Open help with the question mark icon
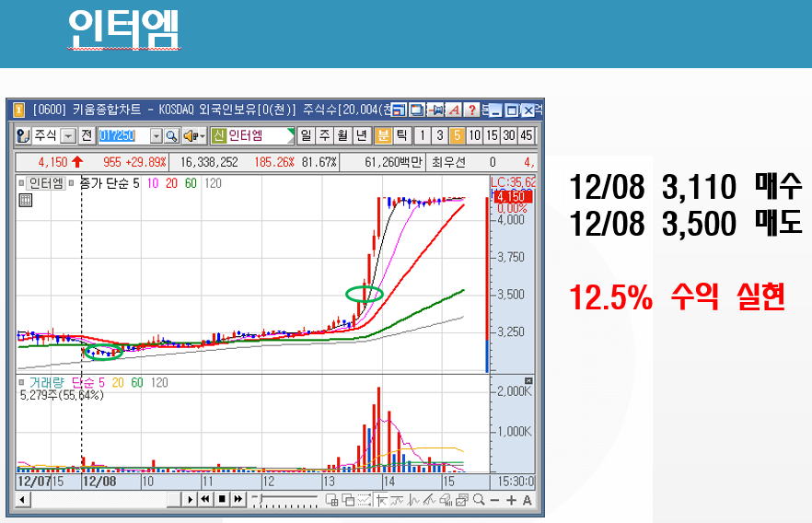This screenshot has width=812, height=523. click(471, 110)
